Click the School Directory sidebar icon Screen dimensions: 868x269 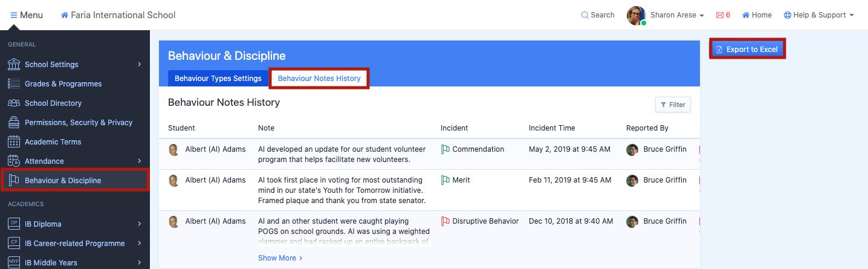(x=14, y=103)
